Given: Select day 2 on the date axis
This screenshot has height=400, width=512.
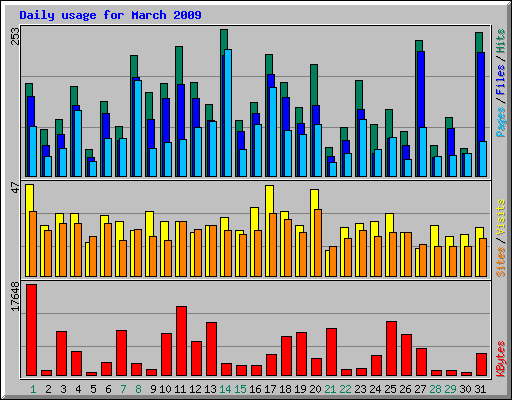Looking at the screenshot, I should 48,389.
